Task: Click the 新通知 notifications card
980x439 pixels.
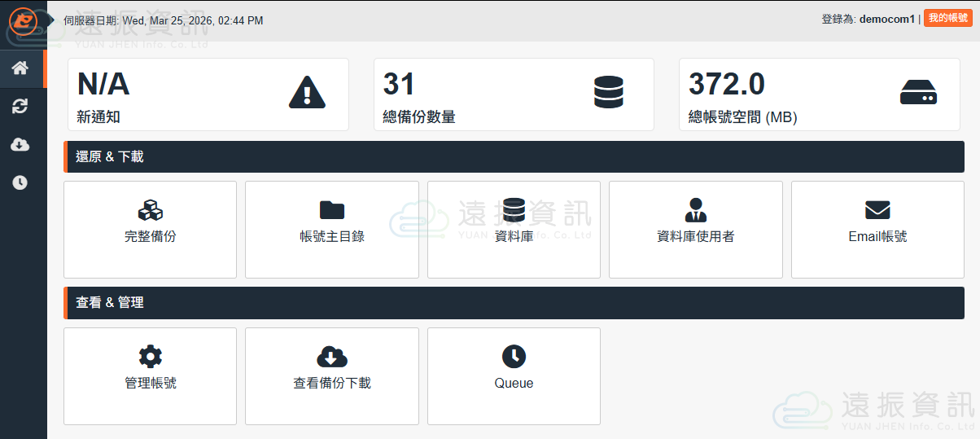Action: [x=208, y=94]
